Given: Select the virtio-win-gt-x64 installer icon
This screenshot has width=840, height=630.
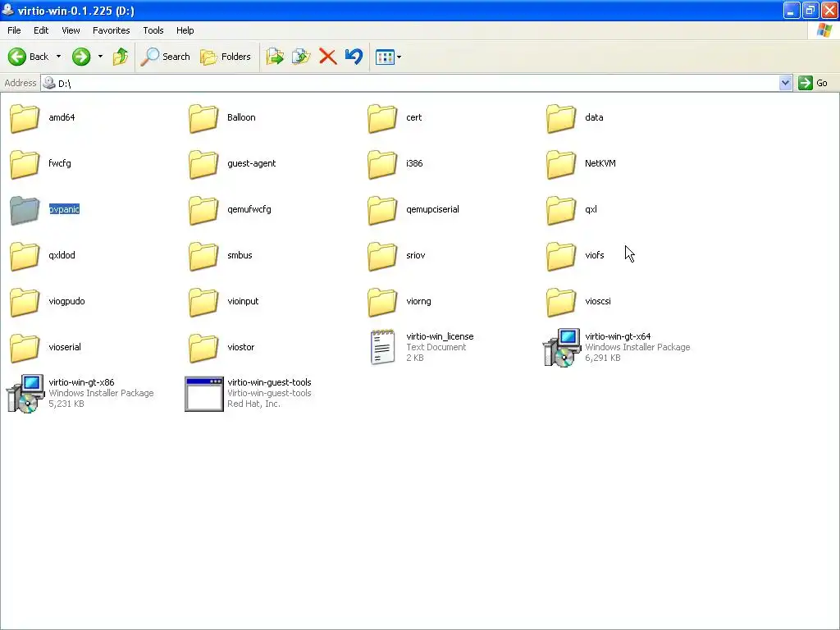Looking at the screenshot, I should click(561, 348).
